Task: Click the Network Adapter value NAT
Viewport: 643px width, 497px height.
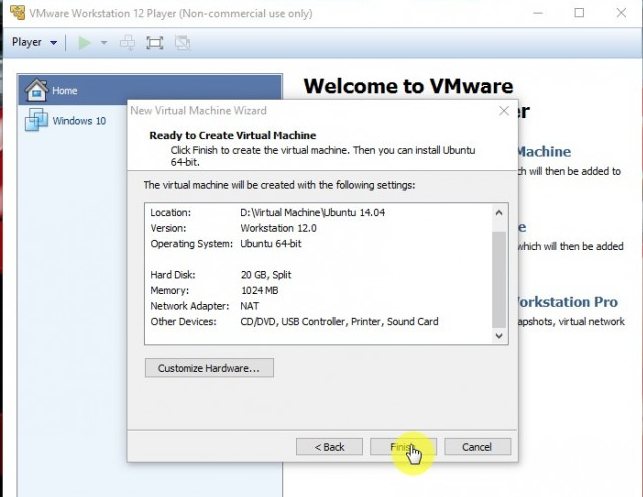Action: 249,306
